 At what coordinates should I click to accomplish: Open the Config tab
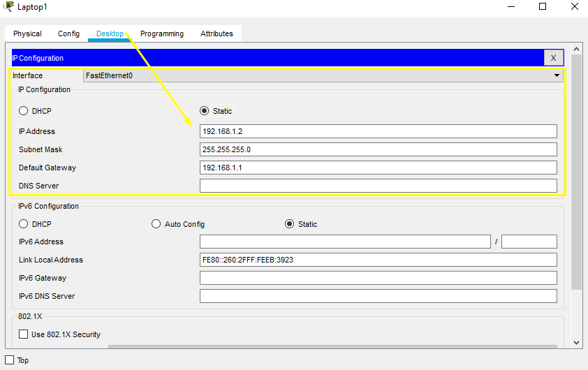tap(68, 34)
